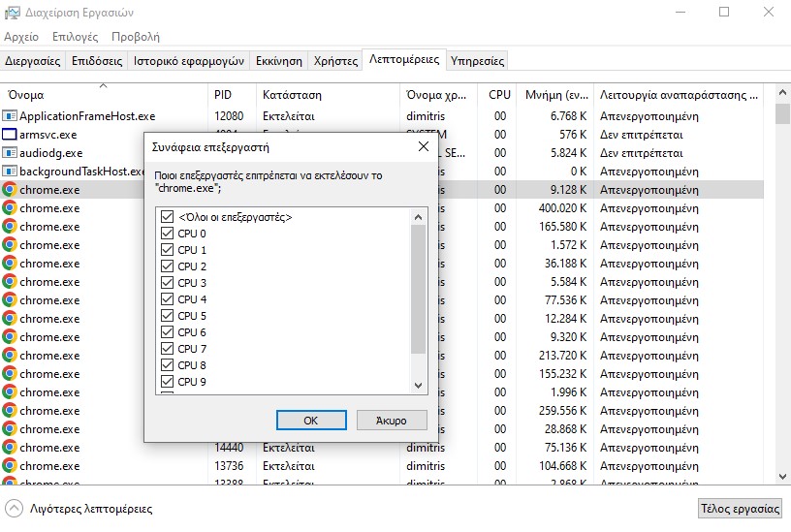Screen dimensions: 791x532
Task: Click Chrome icon of the 155.232 K row
Action: tap(10, 374)
